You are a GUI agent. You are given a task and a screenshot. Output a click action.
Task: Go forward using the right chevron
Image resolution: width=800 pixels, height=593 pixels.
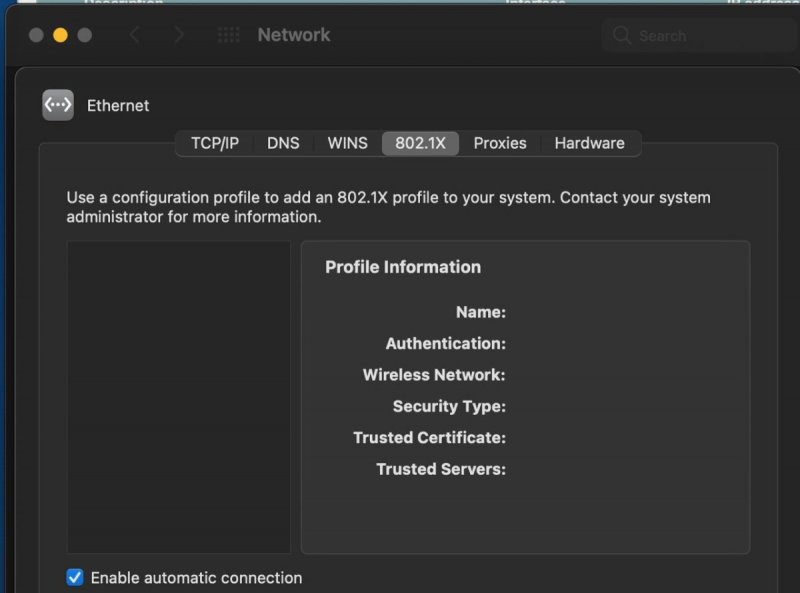(179, 35)
